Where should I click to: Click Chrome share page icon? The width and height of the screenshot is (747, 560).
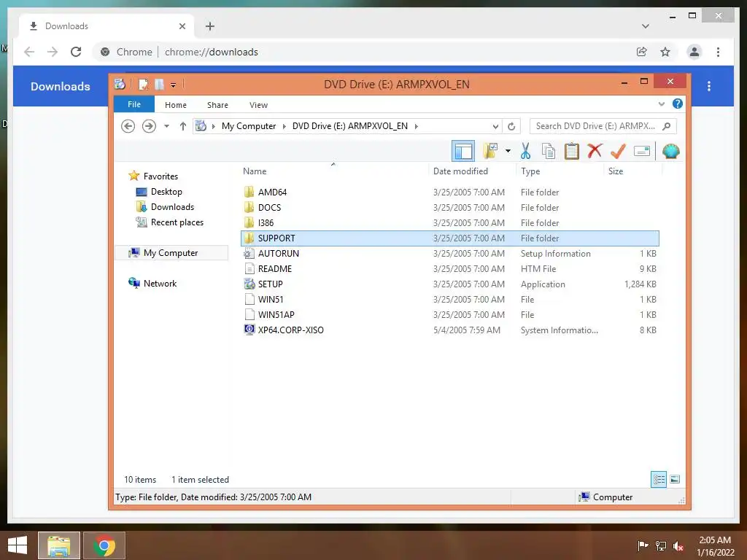point(642,52)
